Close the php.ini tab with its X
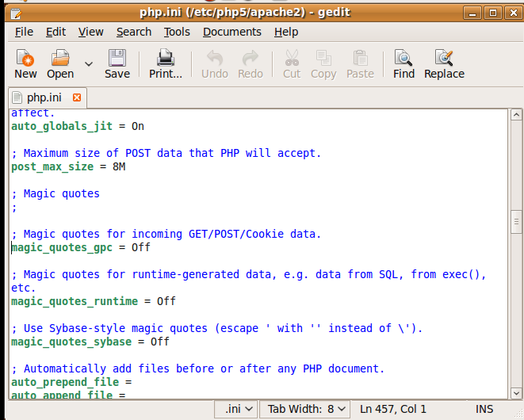The width and height of the screenshot is (524, 420). 77,97
